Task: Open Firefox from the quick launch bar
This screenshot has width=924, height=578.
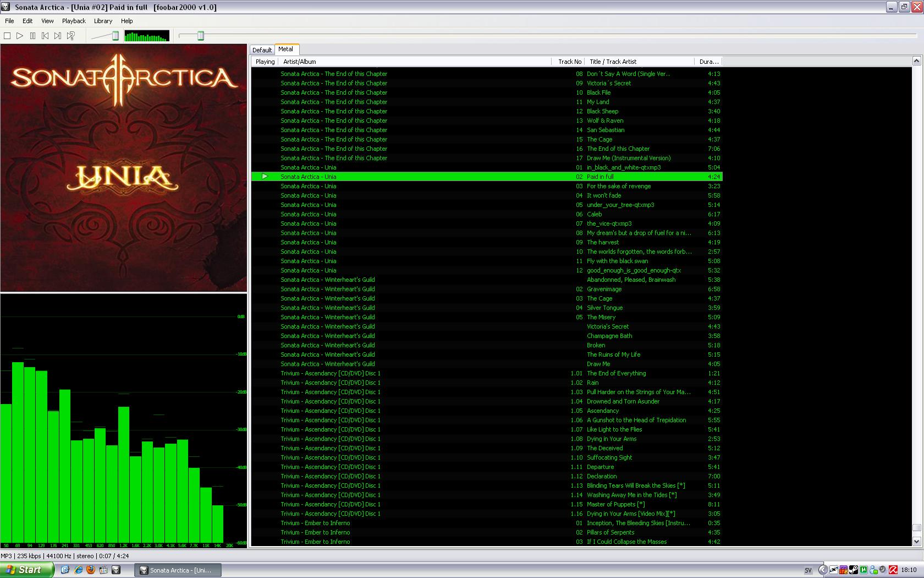Action: [x=90, y=570]
